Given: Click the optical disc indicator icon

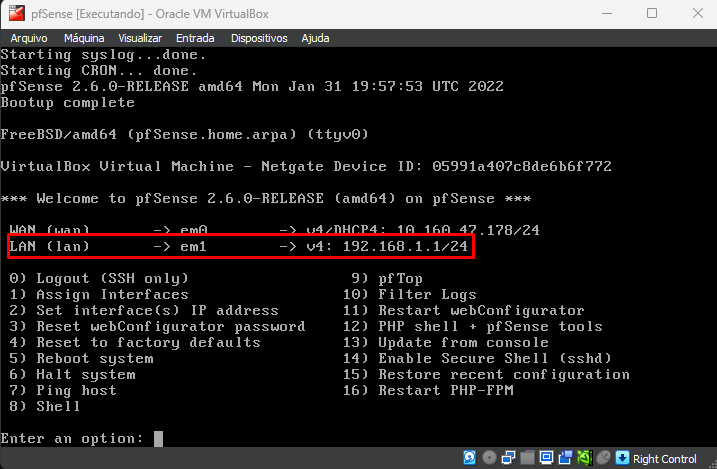Looking at the screenshot, I should pyautogui.click(x=489, y=458).
